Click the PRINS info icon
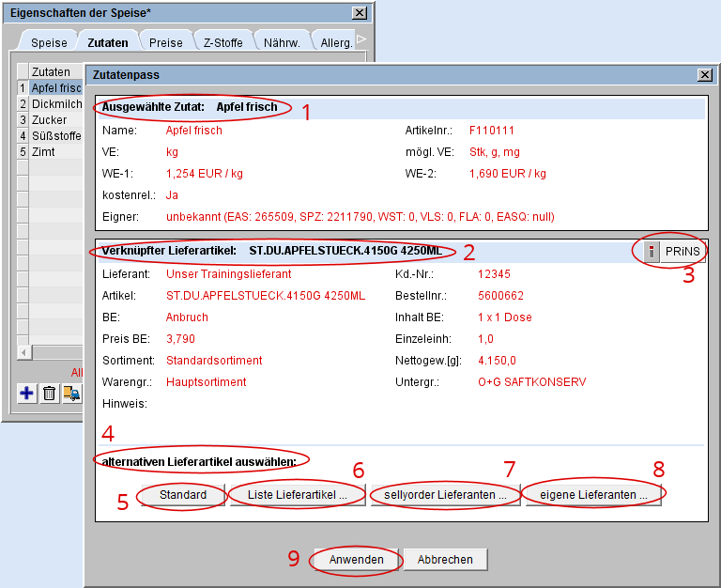Image resolution: width=721 pixels, height=588 pixels. click(652, 252)
